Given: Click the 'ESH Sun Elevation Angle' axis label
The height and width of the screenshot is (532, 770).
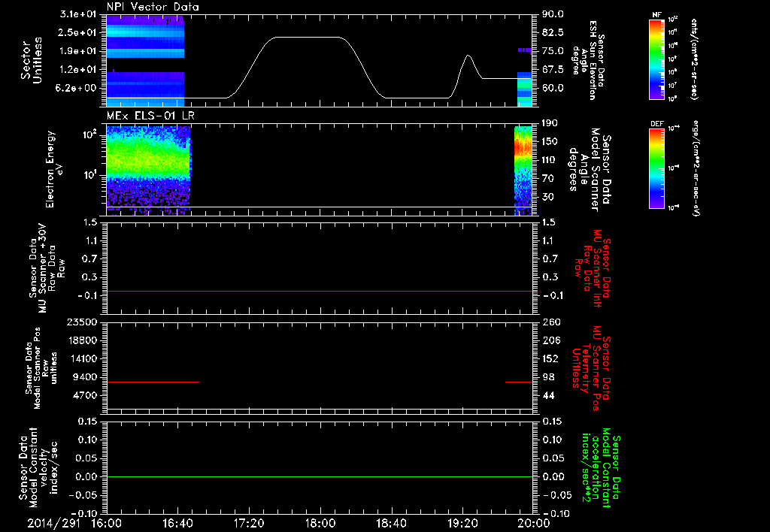Looking at the screenshot, I should (x=588, y=60).
